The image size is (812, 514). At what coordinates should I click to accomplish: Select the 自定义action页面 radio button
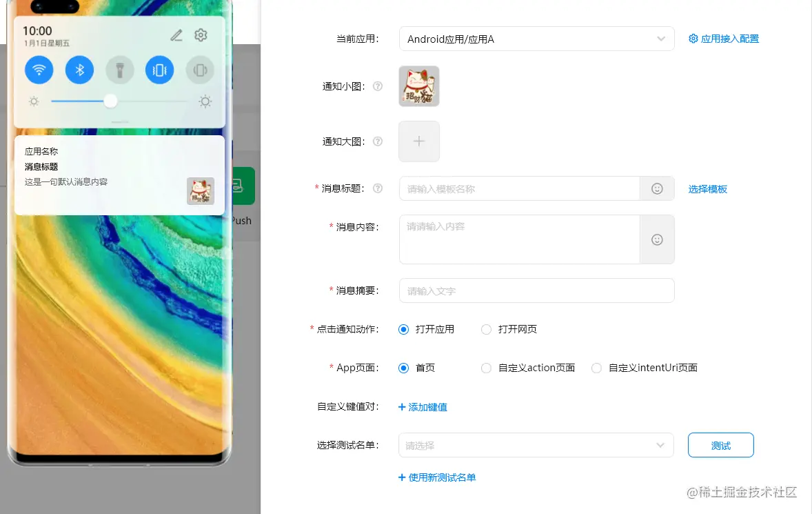[486, 368]
